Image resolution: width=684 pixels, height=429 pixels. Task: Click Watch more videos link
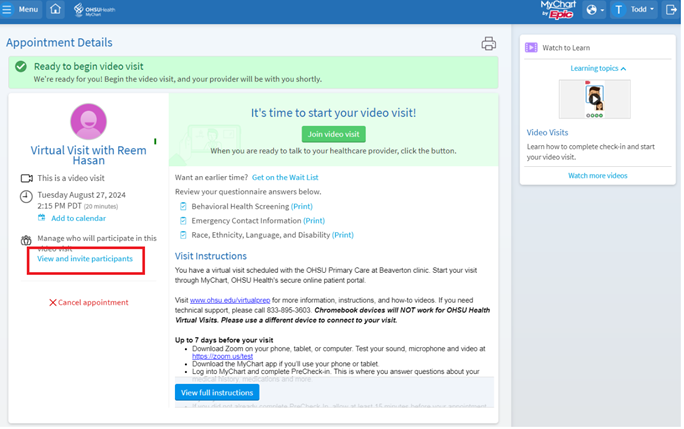click(x=597, y=175)
